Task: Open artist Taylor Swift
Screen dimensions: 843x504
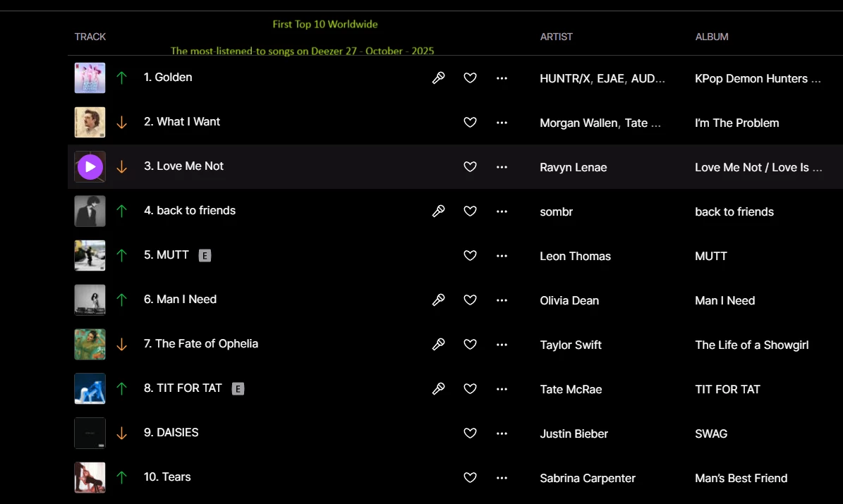Action: (x=571, y=345)
